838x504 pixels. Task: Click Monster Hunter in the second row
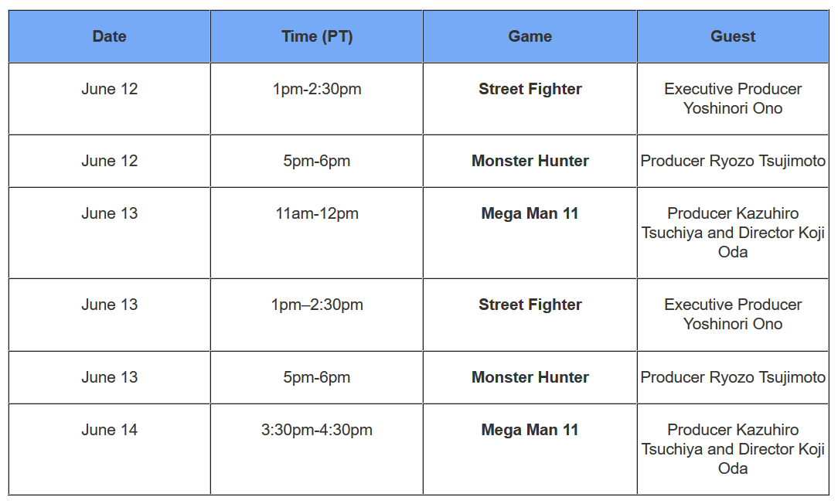530,161
